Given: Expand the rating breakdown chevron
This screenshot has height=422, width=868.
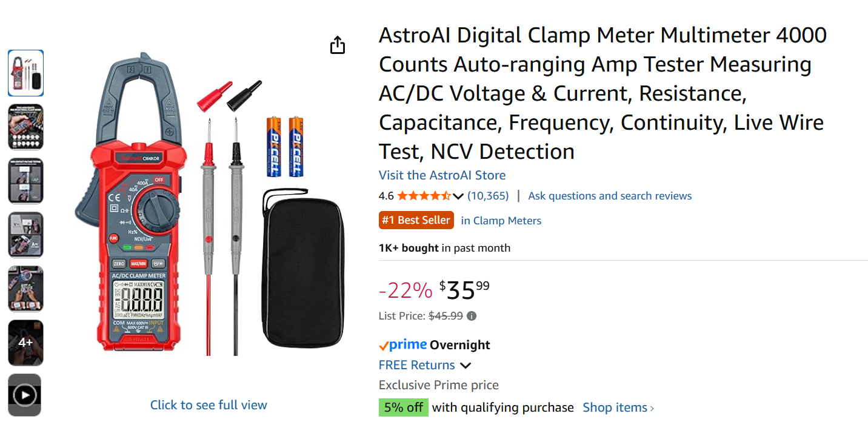Looking at the screenshot, I should [x=458, y=196].
